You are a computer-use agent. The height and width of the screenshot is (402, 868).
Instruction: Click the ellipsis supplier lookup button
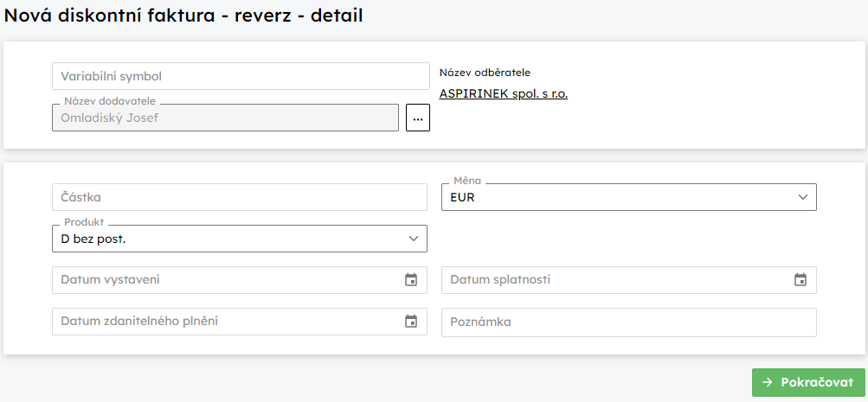418,118
